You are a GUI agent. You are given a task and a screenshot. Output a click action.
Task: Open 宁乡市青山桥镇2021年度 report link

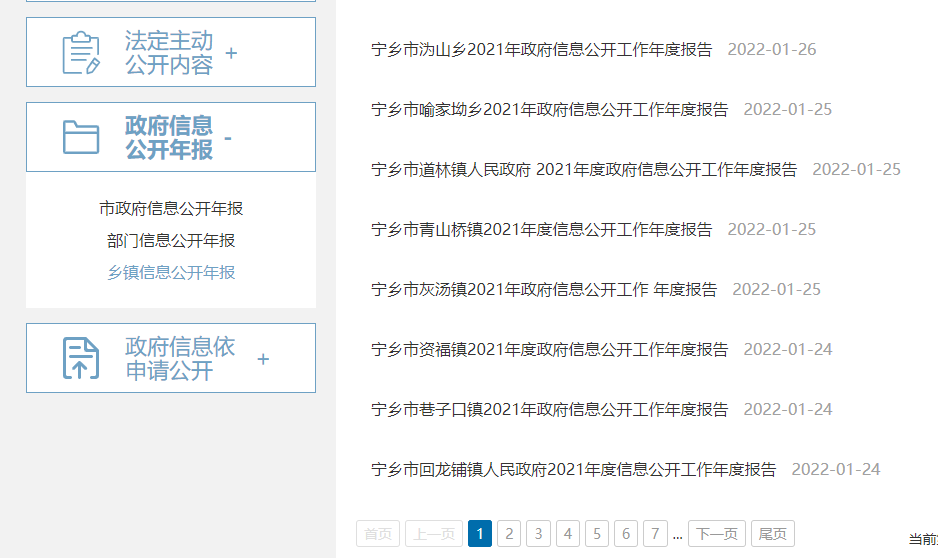coord(541,229)
